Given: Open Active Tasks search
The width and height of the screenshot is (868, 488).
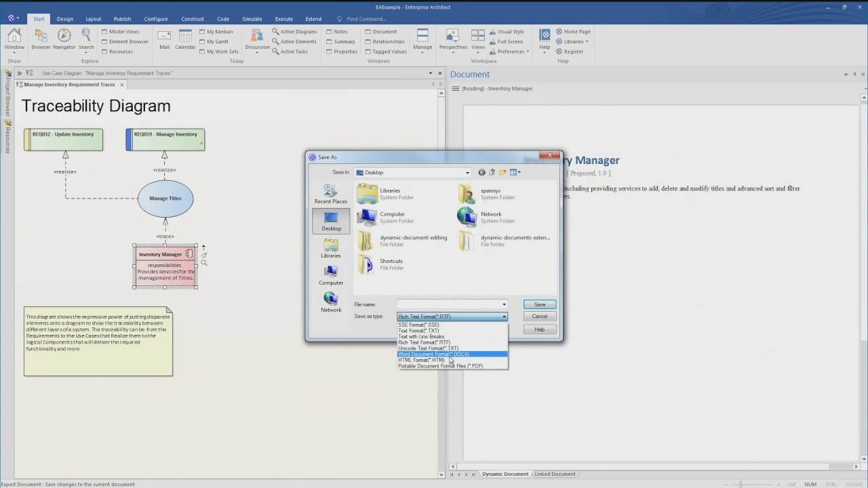Looking at the screenshot, I should pos(290,52).
